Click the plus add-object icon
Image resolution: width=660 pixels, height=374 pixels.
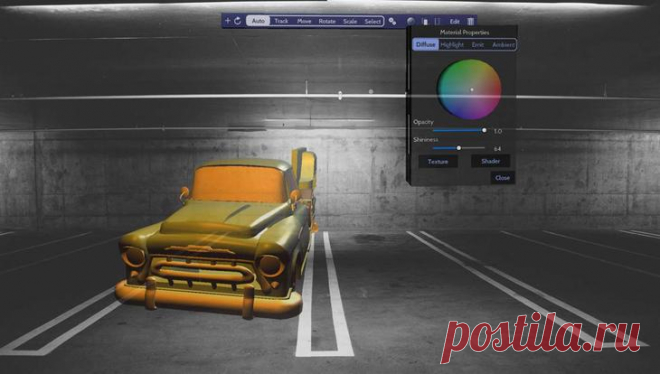(x=227, y=21)
